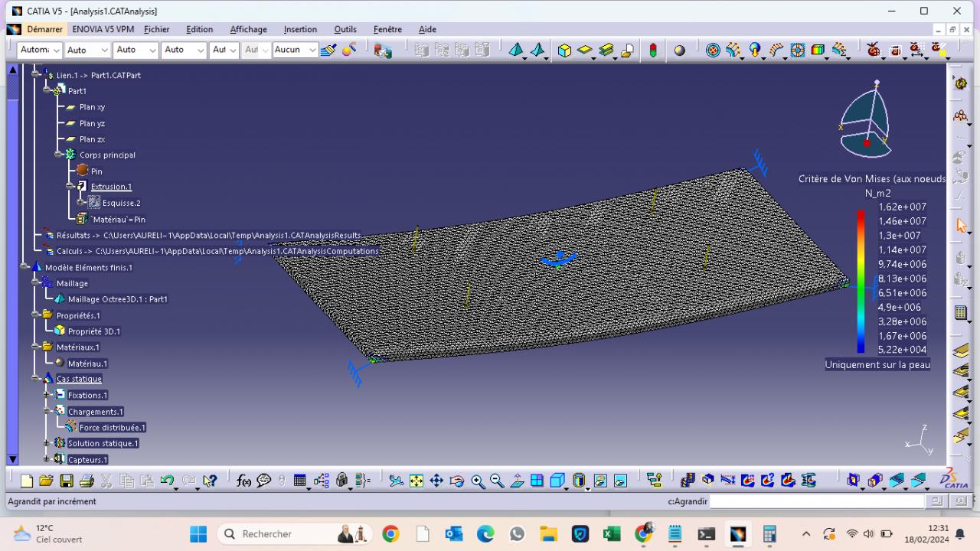
Task: Open the Insertion menu
Action: (299, 29)
